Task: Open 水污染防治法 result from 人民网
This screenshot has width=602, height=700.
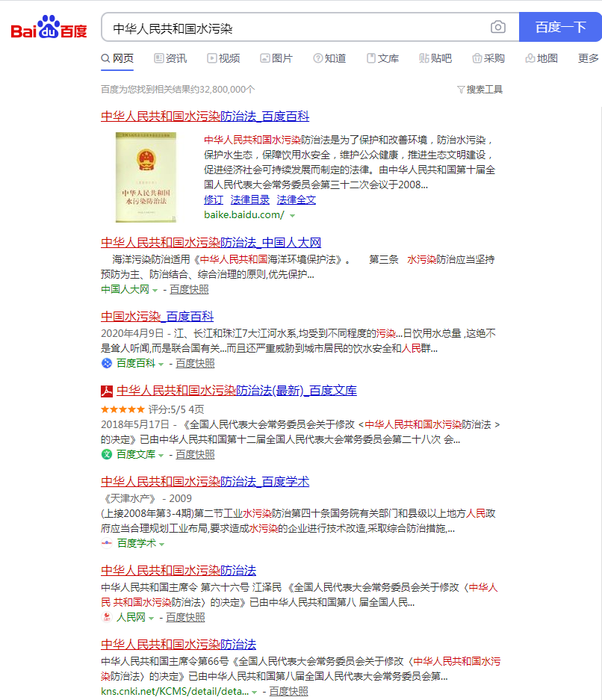Action: tap(179, 571)
